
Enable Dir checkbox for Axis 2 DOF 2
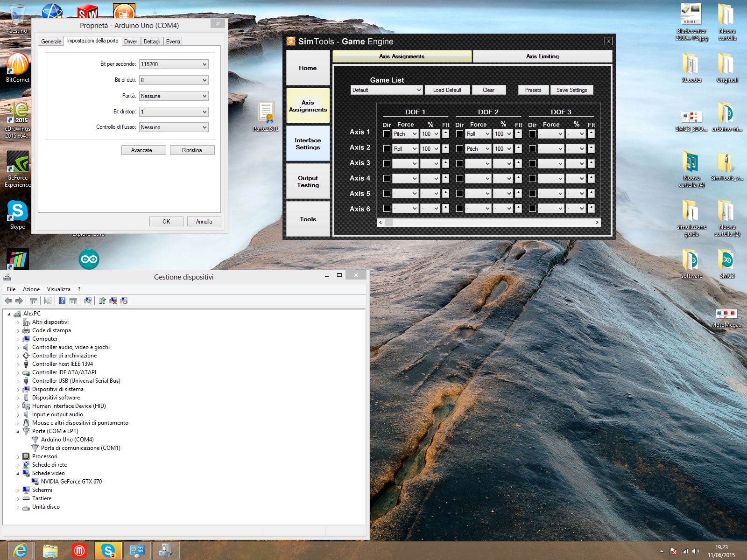pos(459,149)
